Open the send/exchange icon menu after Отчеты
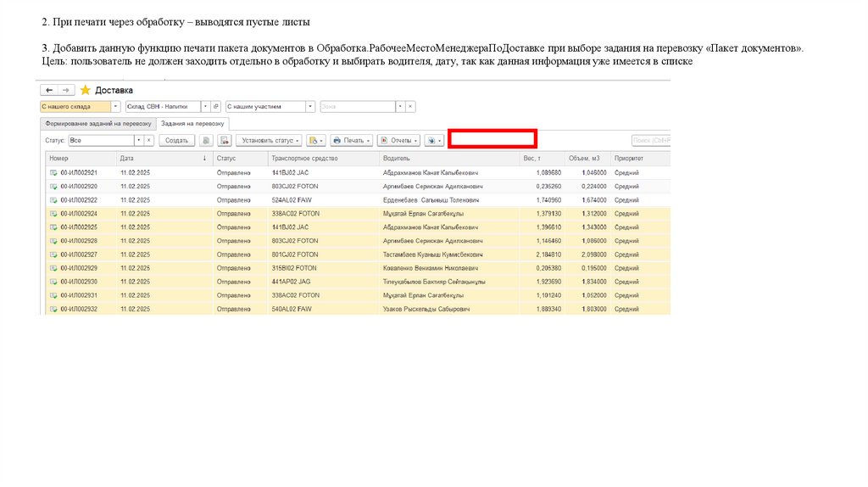The image size is (868, 487). click(434, 141)
